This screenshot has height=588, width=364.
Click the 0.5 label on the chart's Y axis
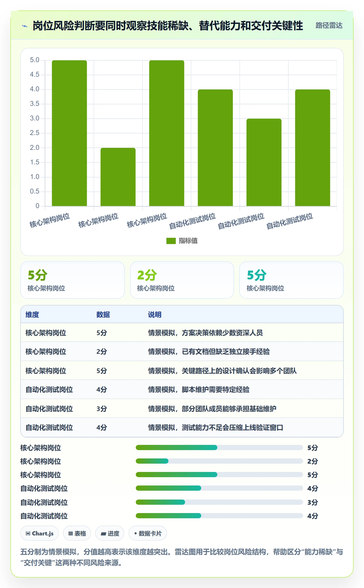point(35,191)
